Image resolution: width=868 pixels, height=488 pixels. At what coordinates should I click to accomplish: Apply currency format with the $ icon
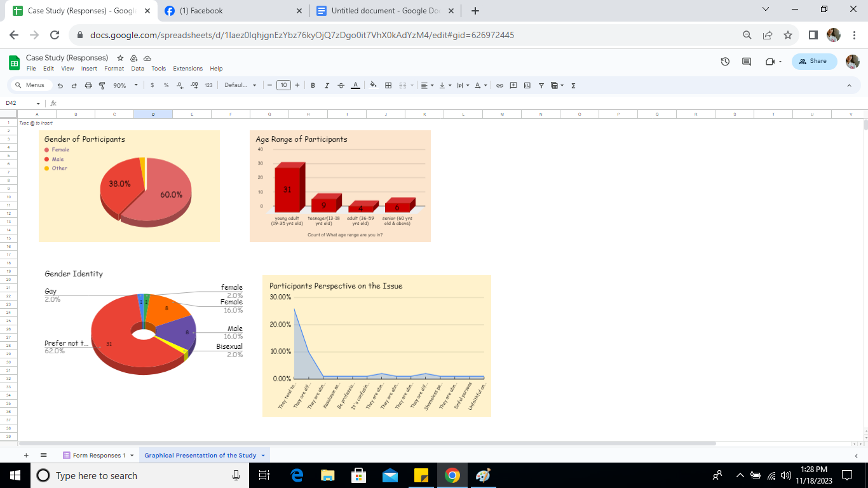pos(153,85)
